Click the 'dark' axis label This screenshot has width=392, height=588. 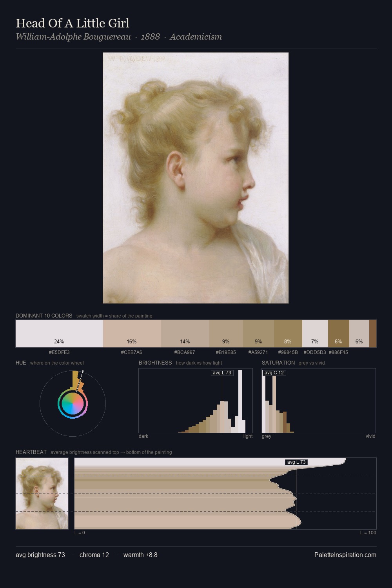click(x=143, y=436)
